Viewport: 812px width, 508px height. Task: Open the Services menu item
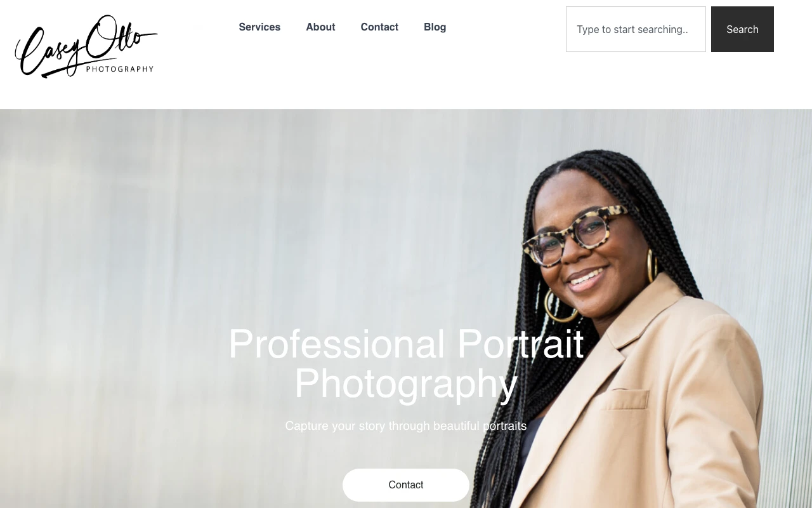(259, 27)
